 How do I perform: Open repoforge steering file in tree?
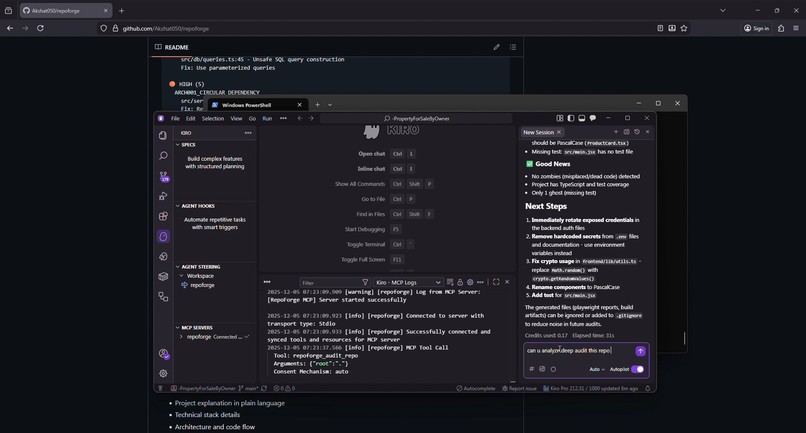(x=202, y=285)
